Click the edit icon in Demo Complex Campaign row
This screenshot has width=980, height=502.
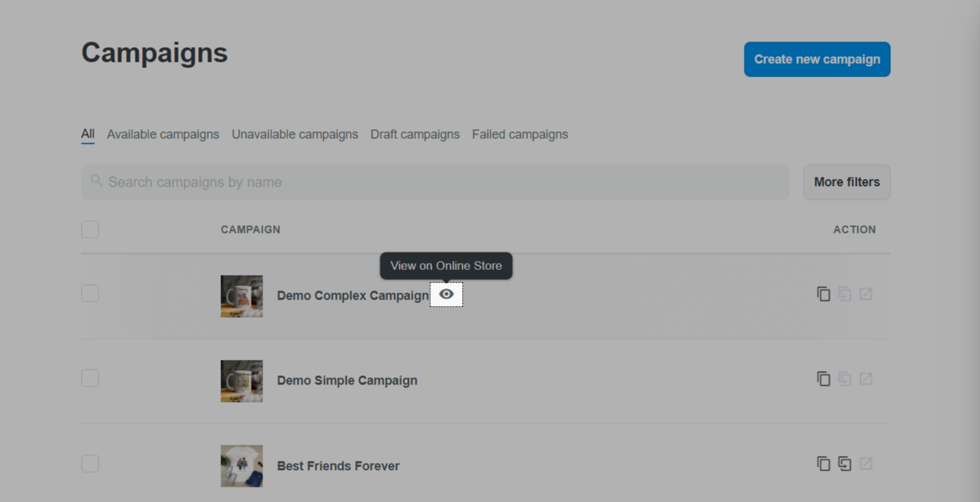[x=865, y=294]
